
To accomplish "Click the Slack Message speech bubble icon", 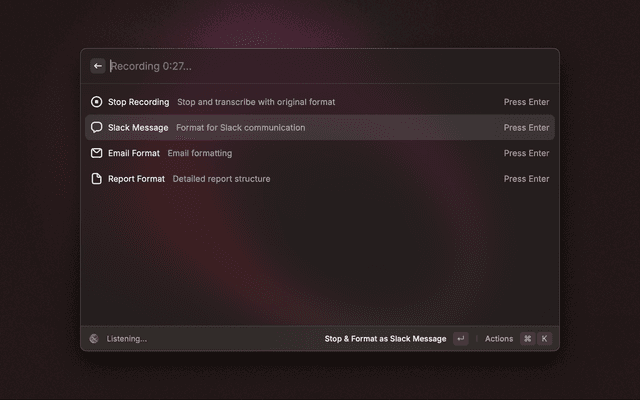I will coord(97,128).
